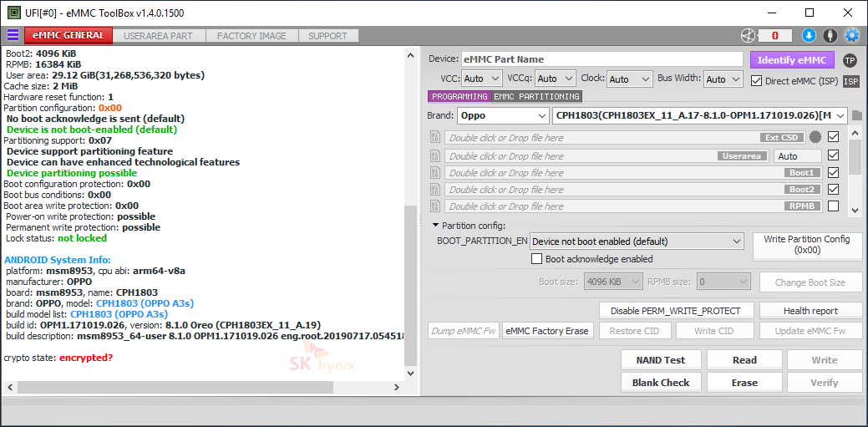
Task: Click the UFI chip icon in title bar
Action: (x=14, y=13)
